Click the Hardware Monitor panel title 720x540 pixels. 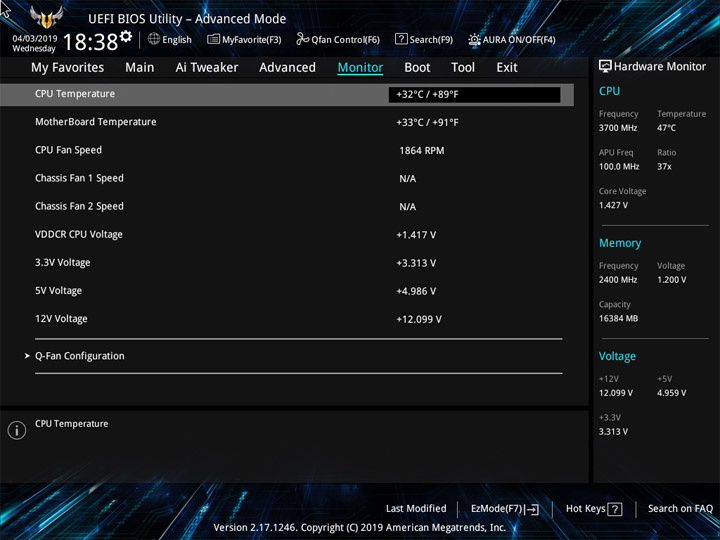tap(660, 67)
